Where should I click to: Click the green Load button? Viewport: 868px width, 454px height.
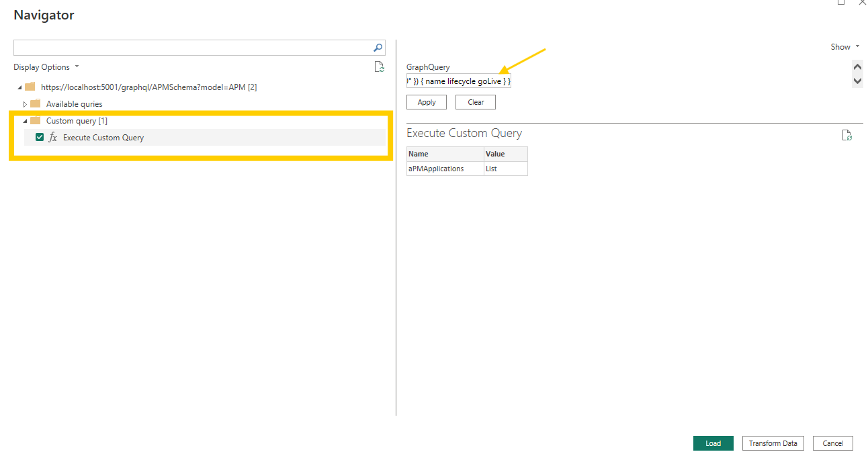coord(713,443)
